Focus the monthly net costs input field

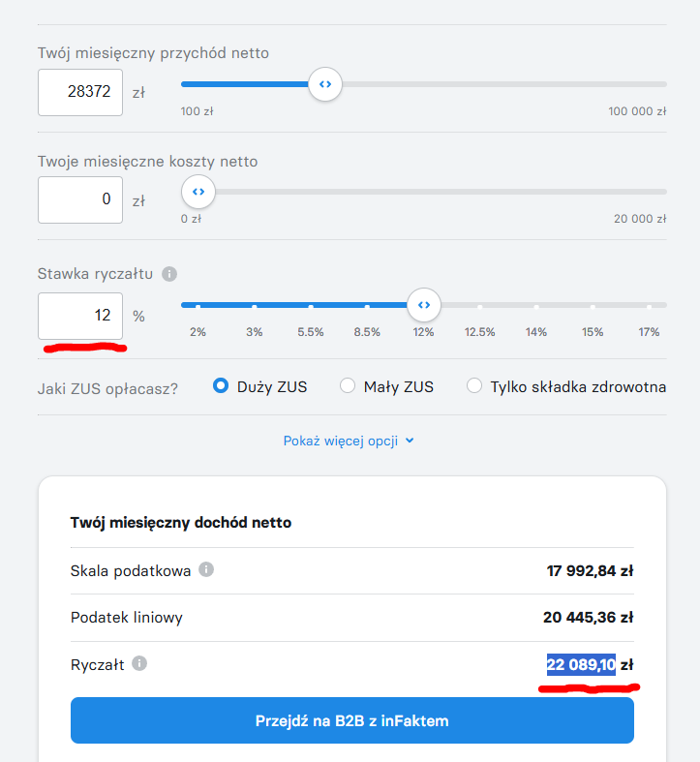coord(80,199)
